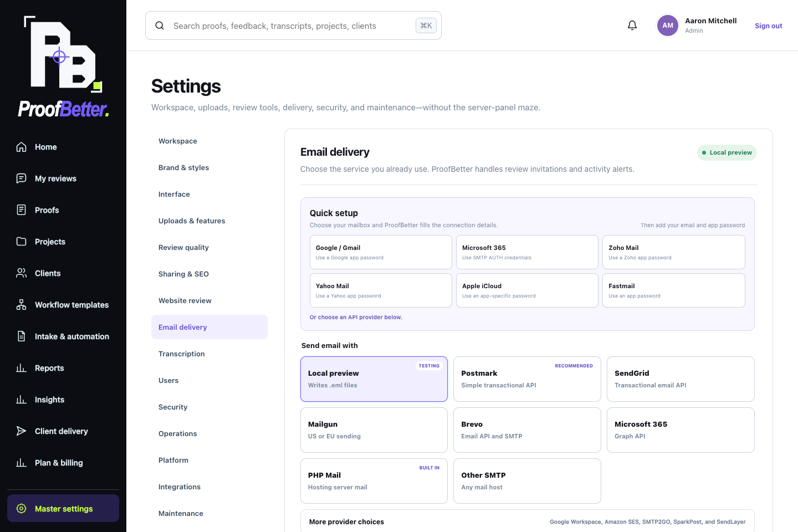Open the Home icon in sidebar
This screenshot has height=532, width=798.
point(22,147)
